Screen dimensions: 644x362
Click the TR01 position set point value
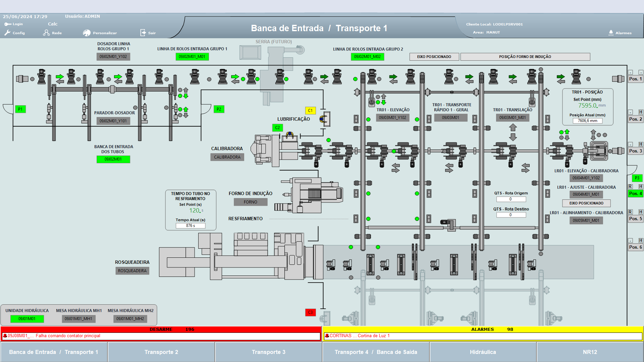coord(588,106)
